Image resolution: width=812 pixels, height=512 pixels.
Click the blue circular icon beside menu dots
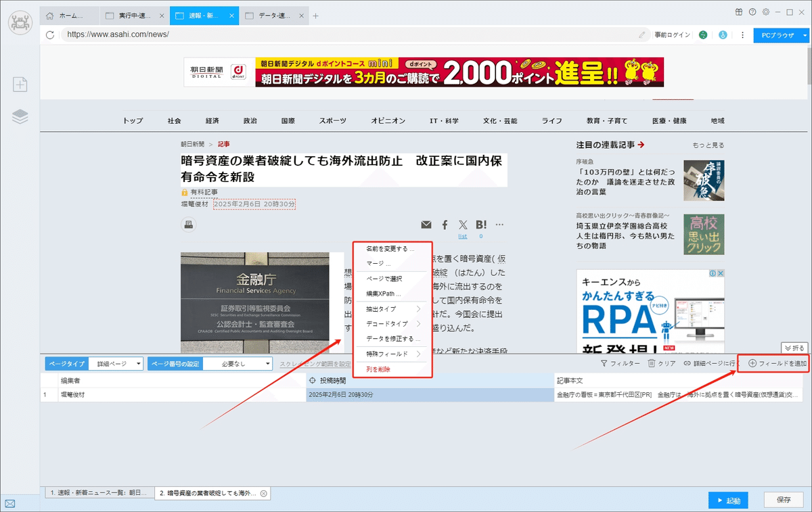[723, 34]
